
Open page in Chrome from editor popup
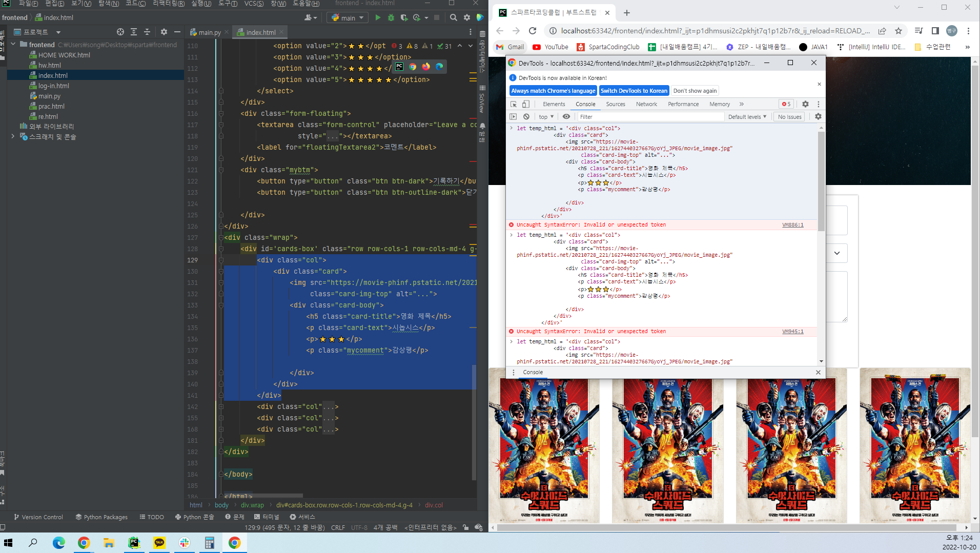point(413,67)
